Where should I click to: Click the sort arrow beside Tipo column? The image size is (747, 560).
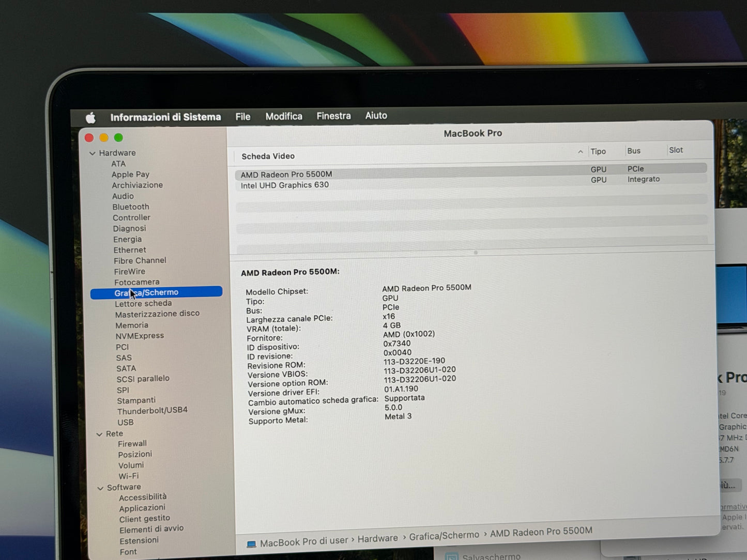click(x=580, y=151)
